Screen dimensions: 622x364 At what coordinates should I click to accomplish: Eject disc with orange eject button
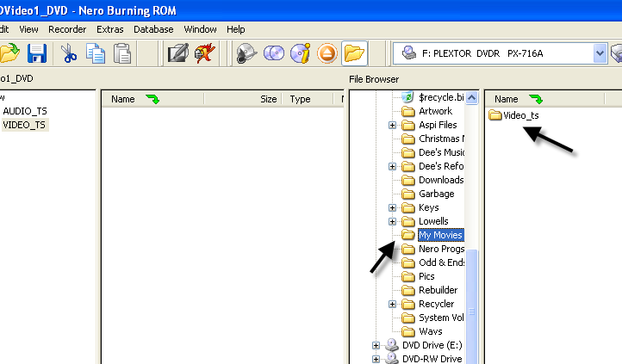click(327, 53)
